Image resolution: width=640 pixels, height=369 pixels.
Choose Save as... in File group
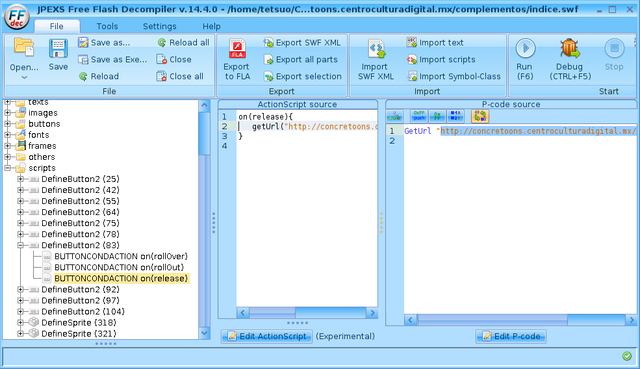[x=104, y=42]
